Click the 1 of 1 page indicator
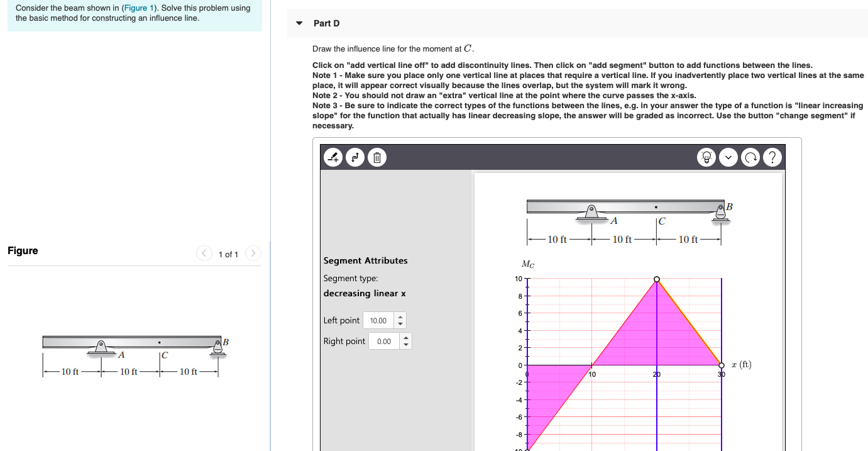 click(x=228, y=253)
